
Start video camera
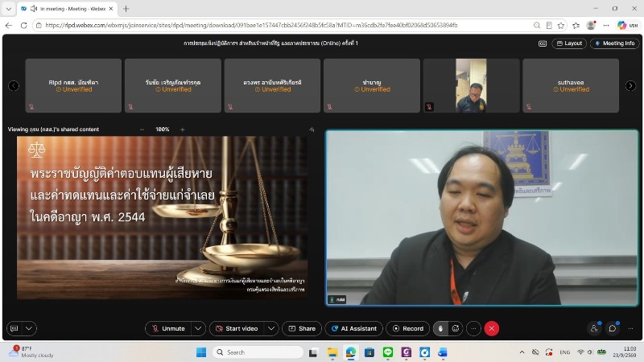(237, 328)
